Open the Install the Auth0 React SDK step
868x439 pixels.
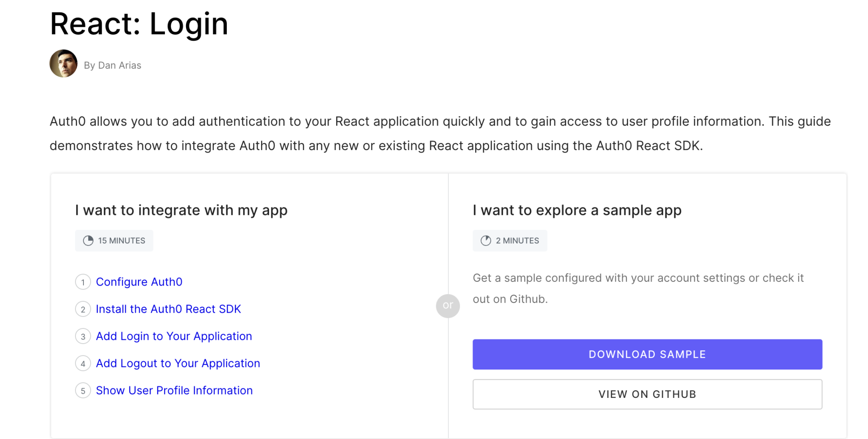168,309
